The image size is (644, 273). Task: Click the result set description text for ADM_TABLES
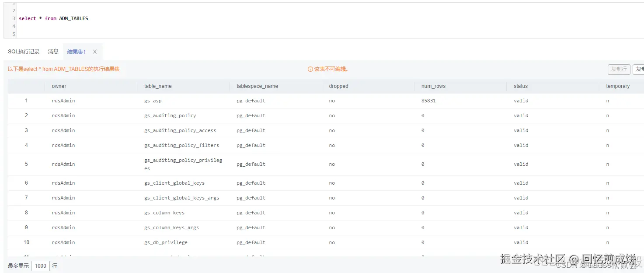64,69
